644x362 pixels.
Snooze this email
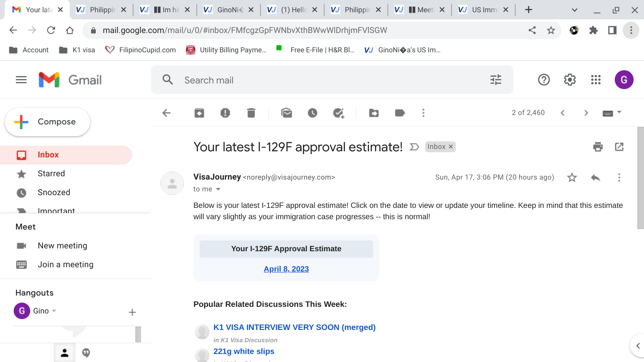(x=313, y=113)
